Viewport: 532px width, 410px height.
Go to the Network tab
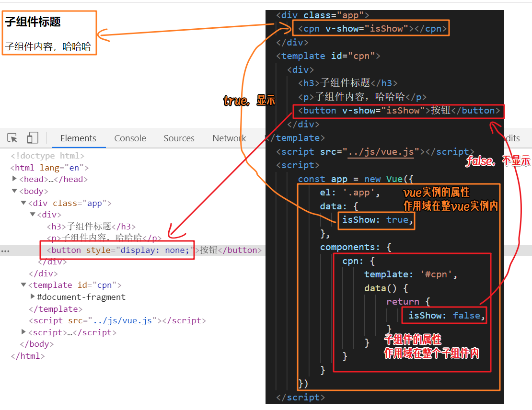point(230,138)
